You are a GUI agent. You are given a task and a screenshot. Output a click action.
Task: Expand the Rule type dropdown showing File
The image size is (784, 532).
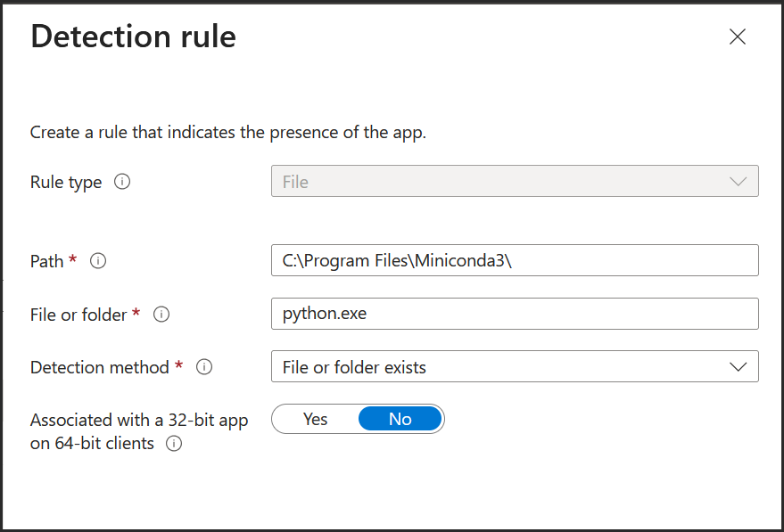515,181
